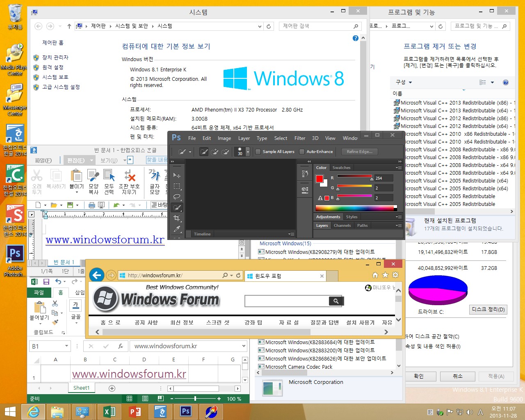Image resolution: width=525 pixels, height=420 pixels.
Task: Open Layers panel options menu in Photoshop
Action: 398,226
